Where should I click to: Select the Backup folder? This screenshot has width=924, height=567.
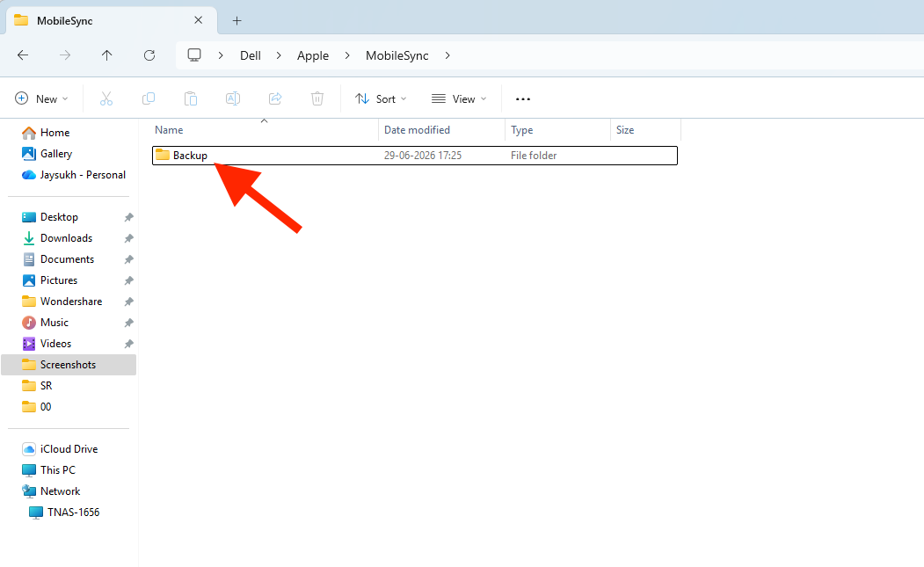(415, 156)
